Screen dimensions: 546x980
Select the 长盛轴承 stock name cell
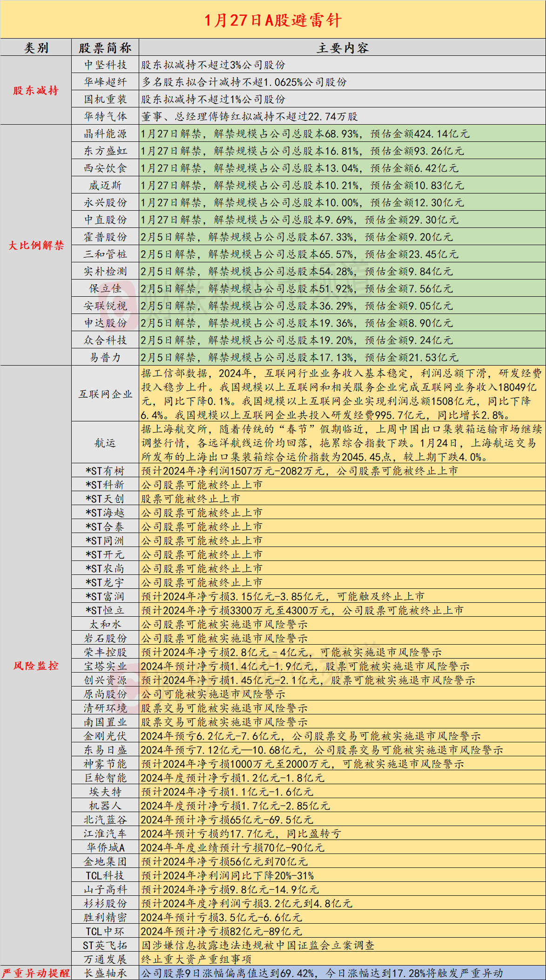pos(105,973)
